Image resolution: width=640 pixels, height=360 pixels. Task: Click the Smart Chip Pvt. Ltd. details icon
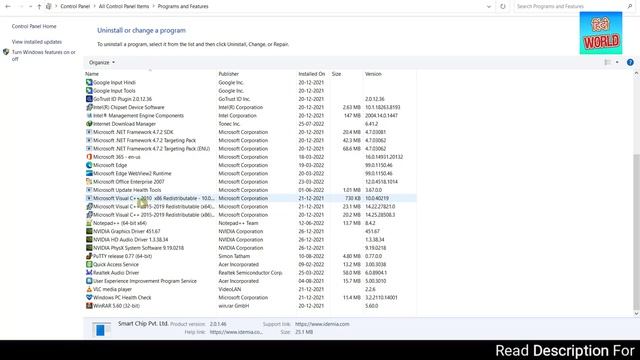[101, 329]
